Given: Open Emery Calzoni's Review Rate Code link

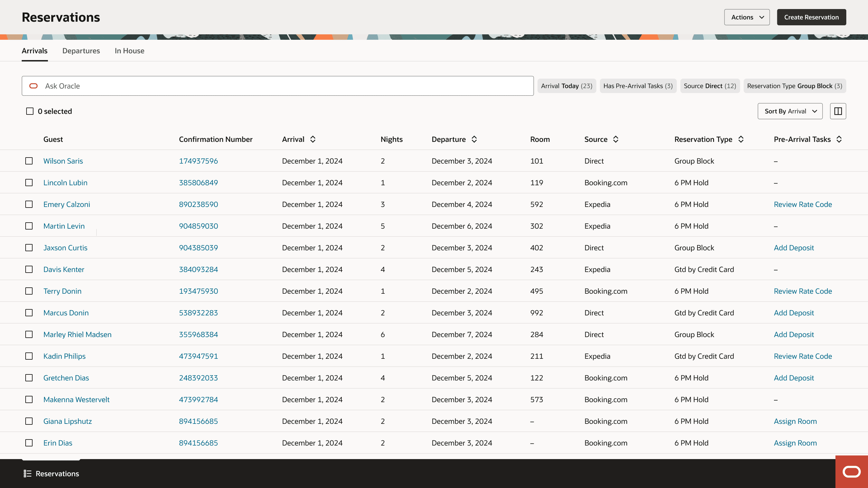Looking at the screenshot, I should click(803, 205).
